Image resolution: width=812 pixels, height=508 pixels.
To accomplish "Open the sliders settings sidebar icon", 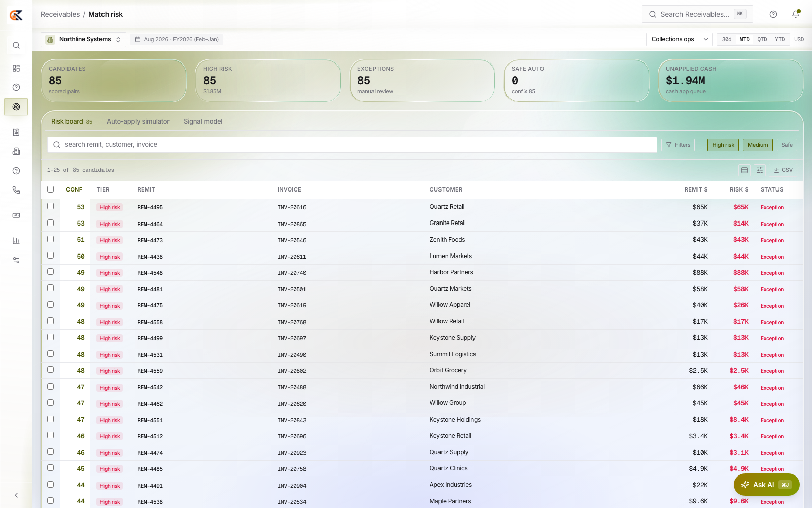I will (16, 260).
